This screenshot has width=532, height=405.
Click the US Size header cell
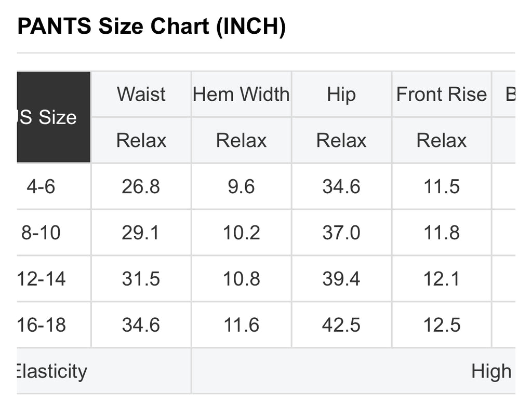click(x=54, y=117)
